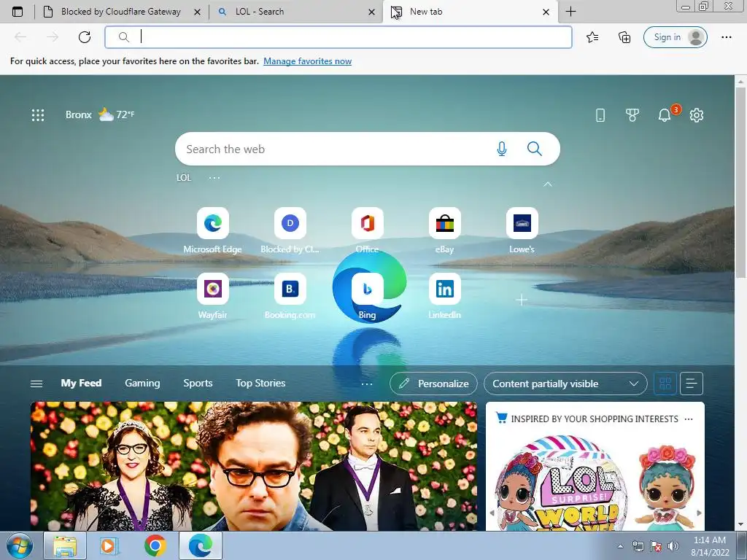Close the LOL - Search tab

pyautogui.click(x=371, y=12)
